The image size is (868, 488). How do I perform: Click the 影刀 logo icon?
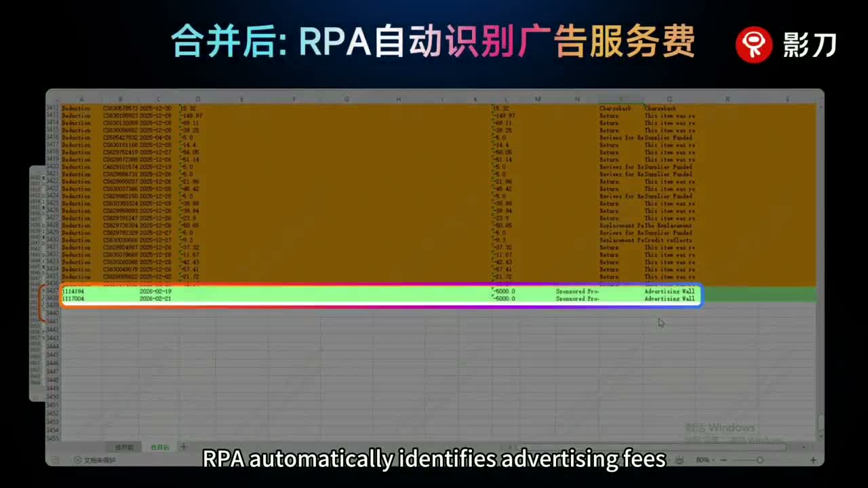tap(754, 45)
